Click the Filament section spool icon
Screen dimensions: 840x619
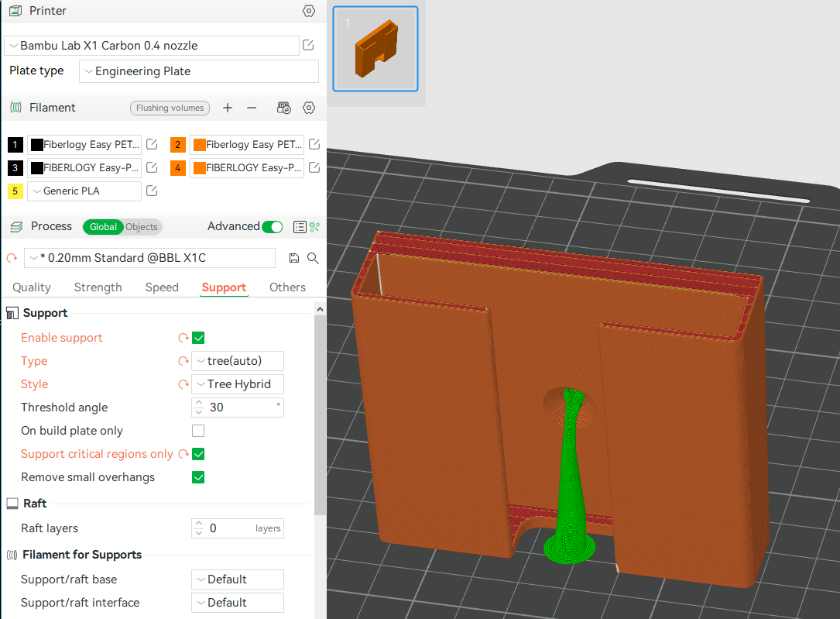click(16, 108)
